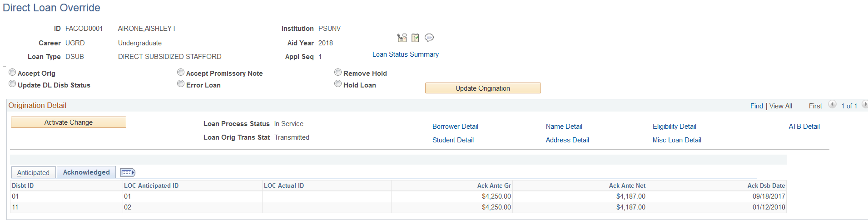
Task: Open the Loan Status Summary link
Action: pos(405,54)
